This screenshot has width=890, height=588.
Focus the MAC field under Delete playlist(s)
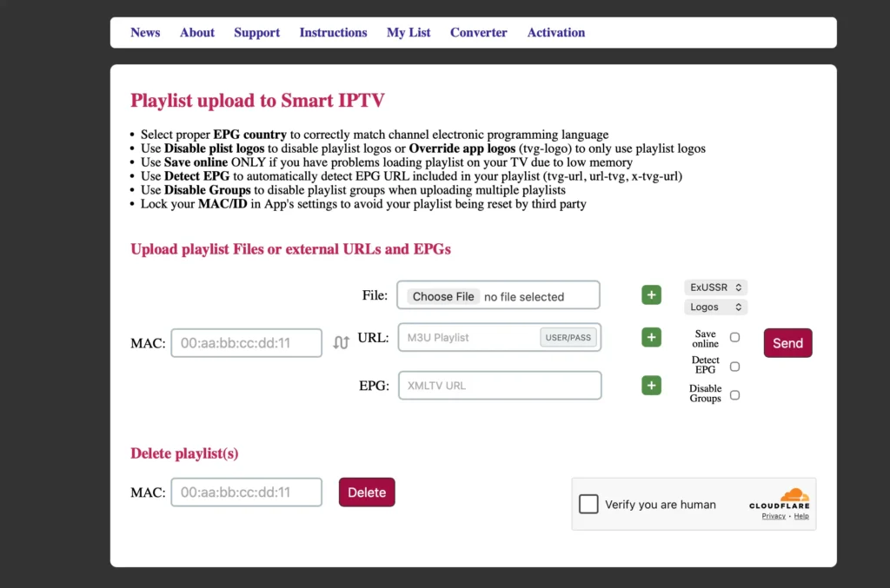click(246, 492)
